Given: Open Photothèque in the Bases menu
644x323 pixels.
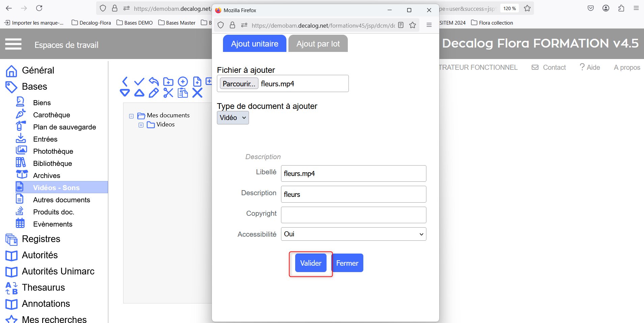Looking at the screenshot, I should [x=53, y=151].
